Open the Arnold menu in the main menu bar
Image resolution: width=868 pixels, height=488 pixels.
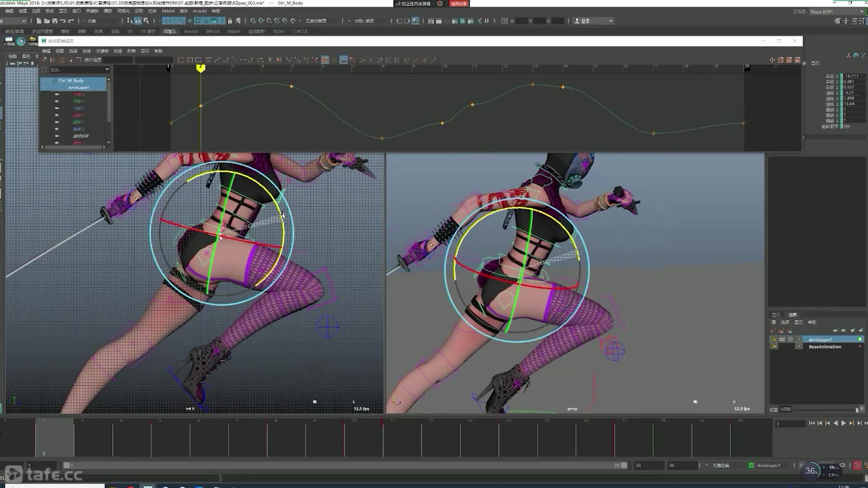[199, 11]
